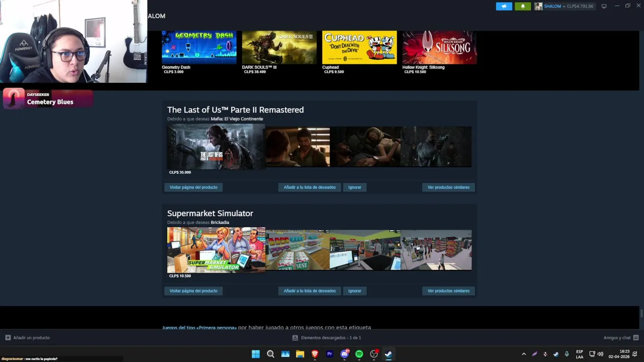Open OBS Studio taskbar icon
This screenshot has height=362, width=644.
pyautogui.click(x=374, y=354)
